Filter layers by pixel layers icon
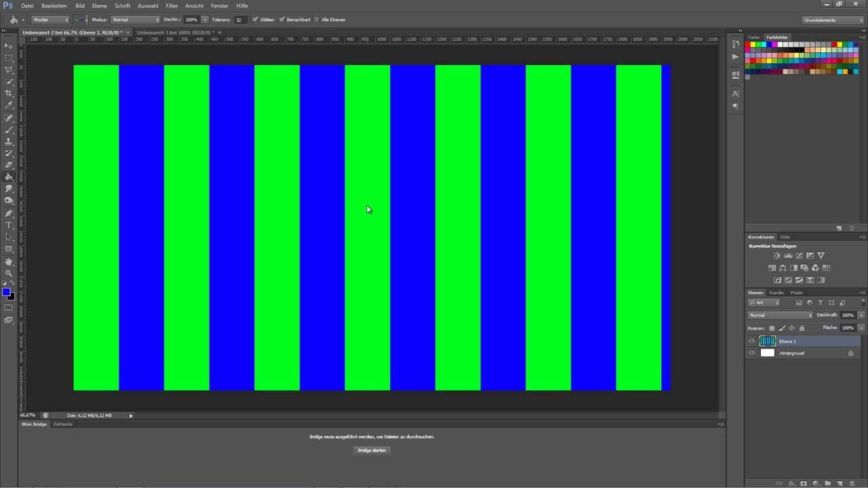The image size is (868, 488). pyautogui.click(x=799, y=302)
